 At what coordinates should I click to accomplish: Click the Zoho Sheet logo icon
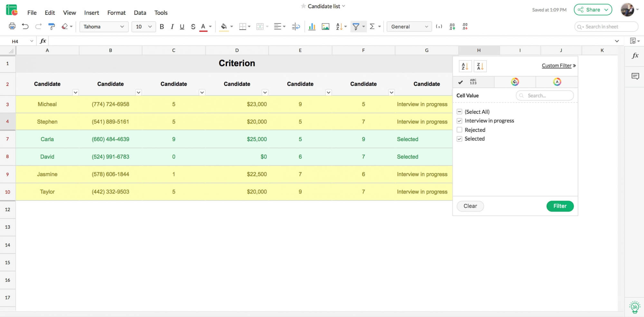click(x=12, y=10)
